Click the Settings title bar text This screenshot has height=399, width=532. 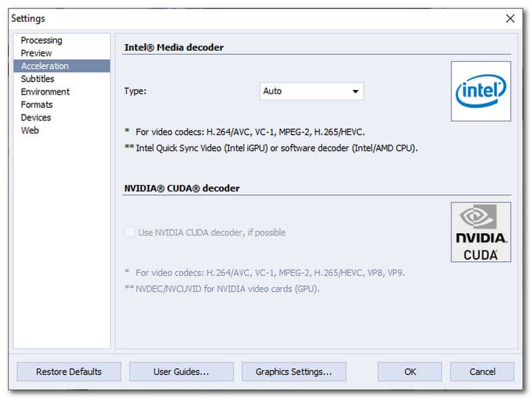point(28,19)
